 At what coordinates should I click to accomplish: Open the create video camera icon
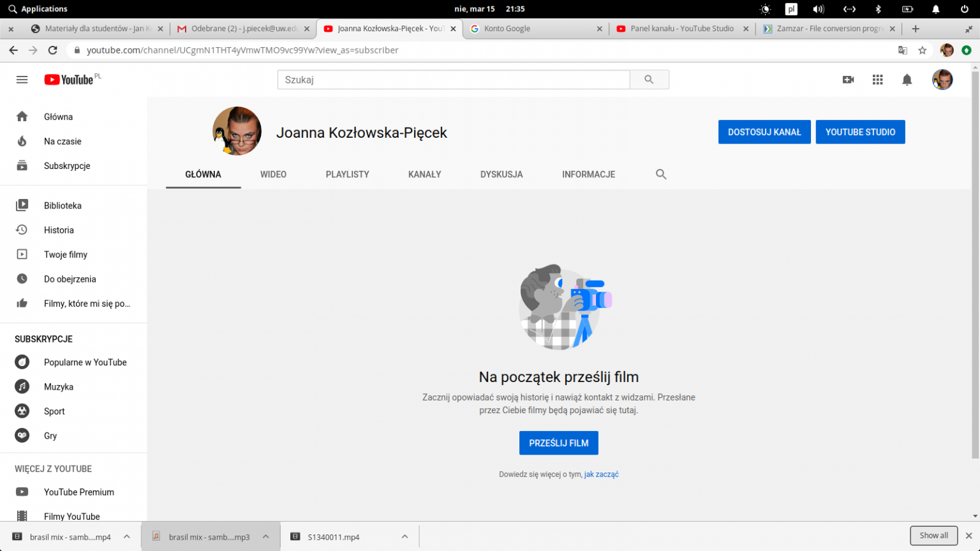848,80
